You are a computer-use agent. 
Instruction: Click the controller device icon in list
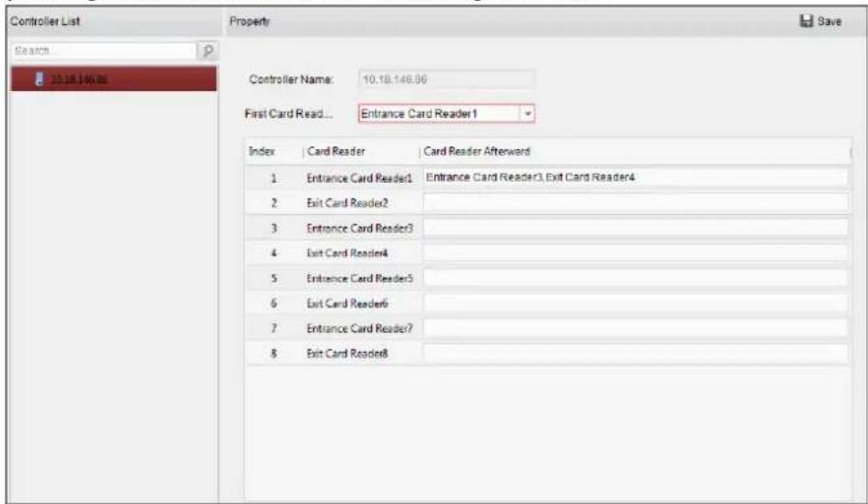pos(40,78)
